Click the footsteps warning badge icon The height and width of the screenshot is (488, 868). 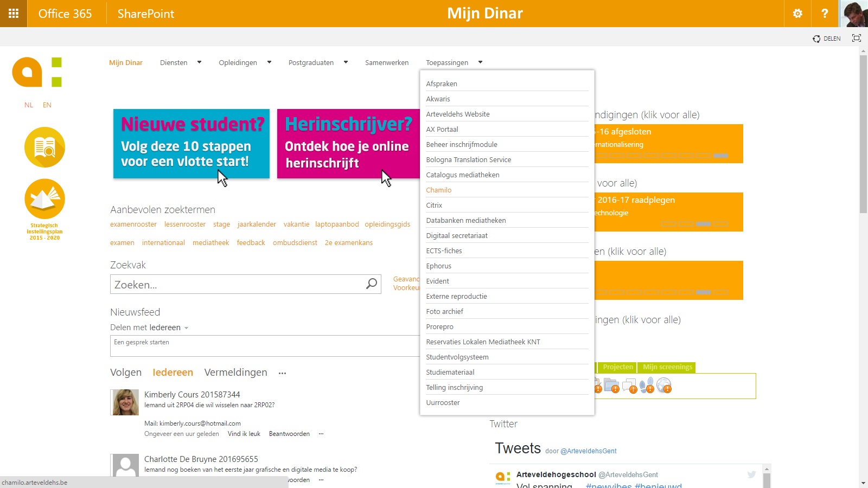click(647, 386)
